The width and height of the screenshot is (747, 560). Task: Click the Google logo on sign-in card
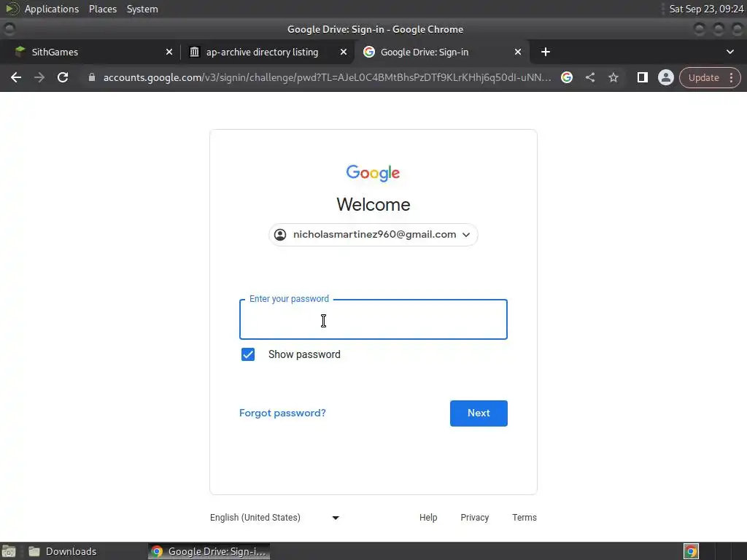tap(373, 173)
